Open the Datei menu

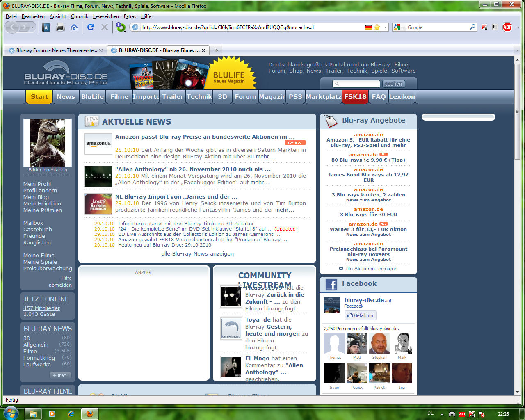[11, 16]
